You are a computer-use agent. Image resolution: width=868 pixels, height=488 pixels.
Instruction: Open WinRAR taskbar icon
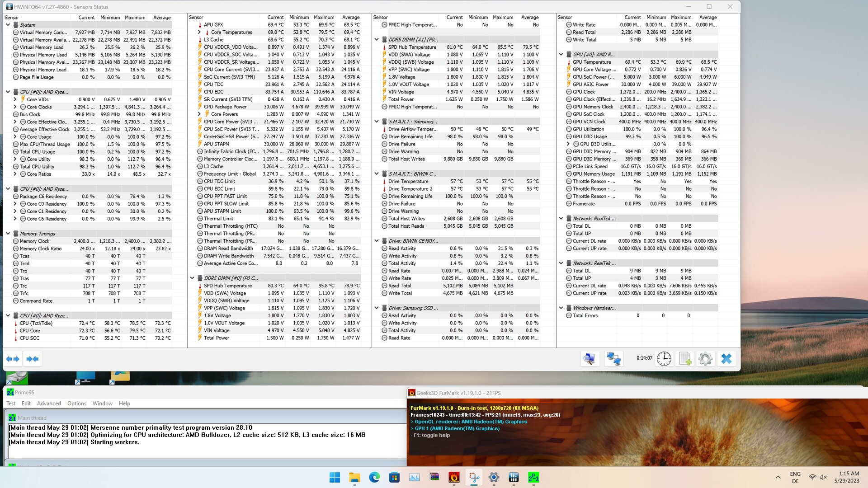click(x=434, y=477)
